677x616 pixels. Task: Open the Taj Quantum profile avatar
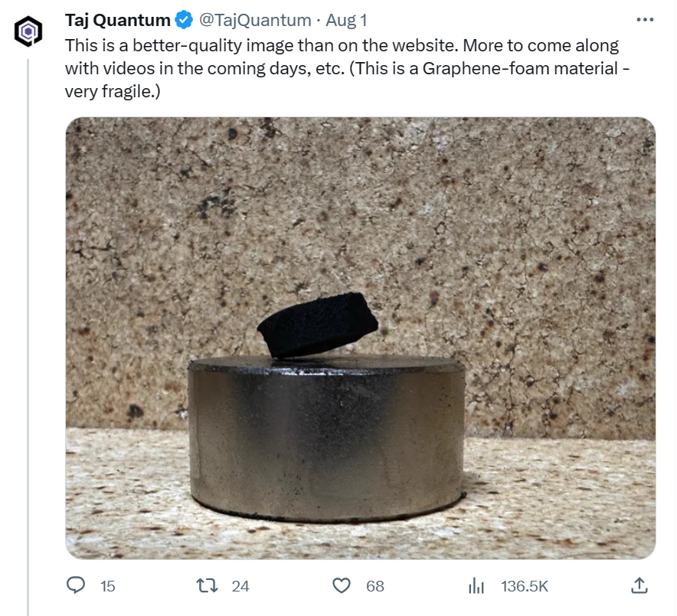28,31
